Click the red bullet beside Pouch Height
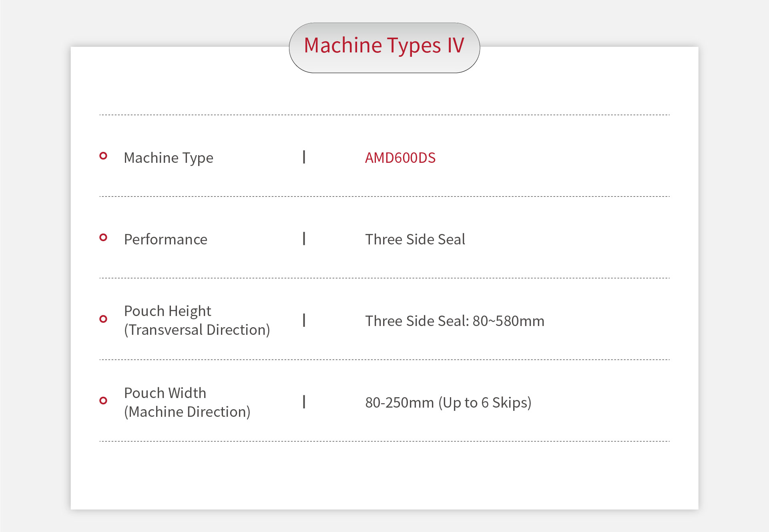Image resolution: width=769 pixels, height=532 pixels. click(103, 319)
